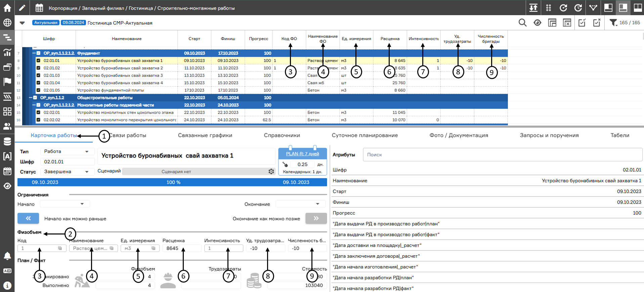This screenshot has height=292, width=644.
Task: Toggle checkbox of row 02.01.05
Action: pos(38,90)
